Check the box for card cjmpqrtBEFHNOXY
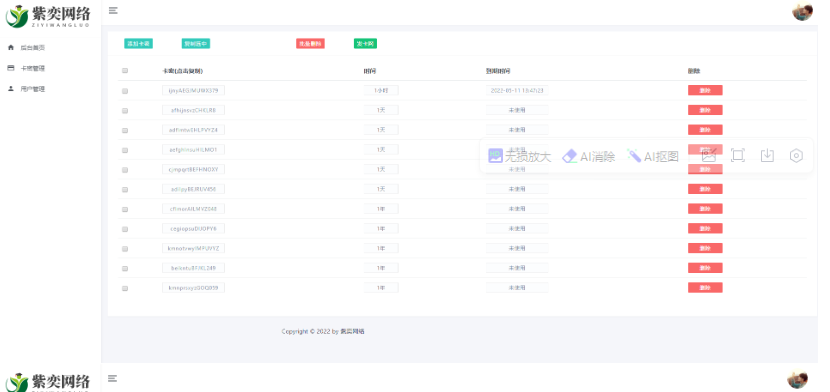The width and height of the screenshot is (830, 392). 125,170
